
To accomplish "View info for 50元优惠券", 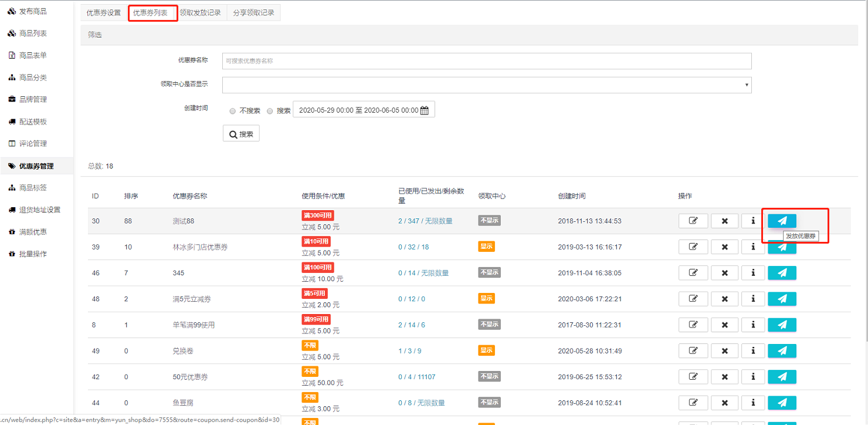I will click(x=753, y=377).
